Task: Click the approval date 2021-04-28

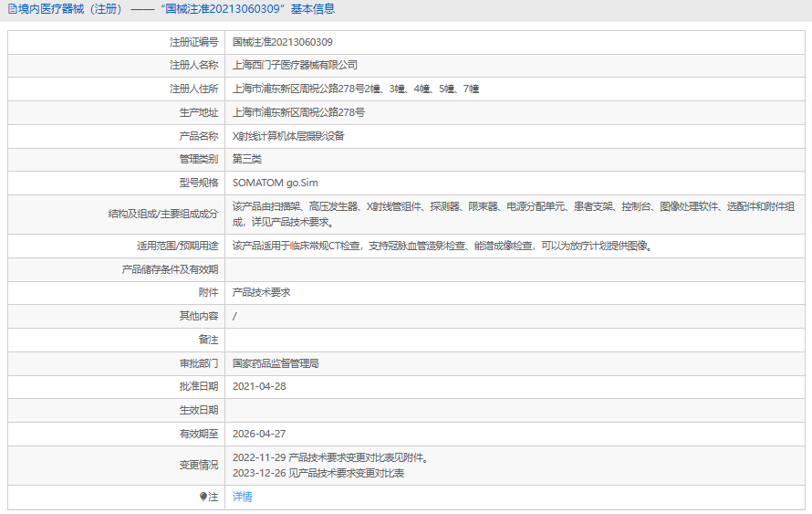Action: (259, 386)
